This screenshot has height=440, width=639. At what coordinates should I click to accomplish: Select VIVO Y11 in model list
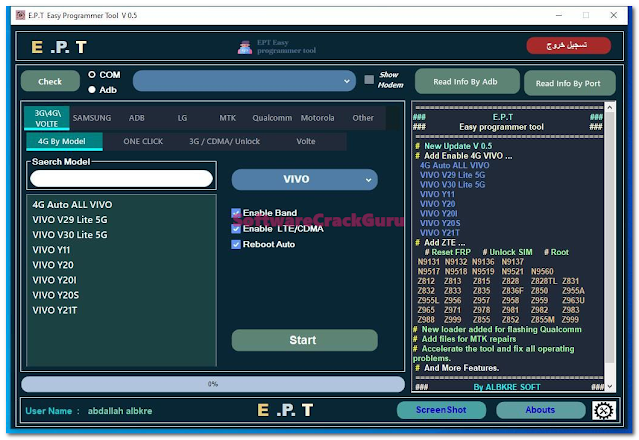tap(51, 250)
